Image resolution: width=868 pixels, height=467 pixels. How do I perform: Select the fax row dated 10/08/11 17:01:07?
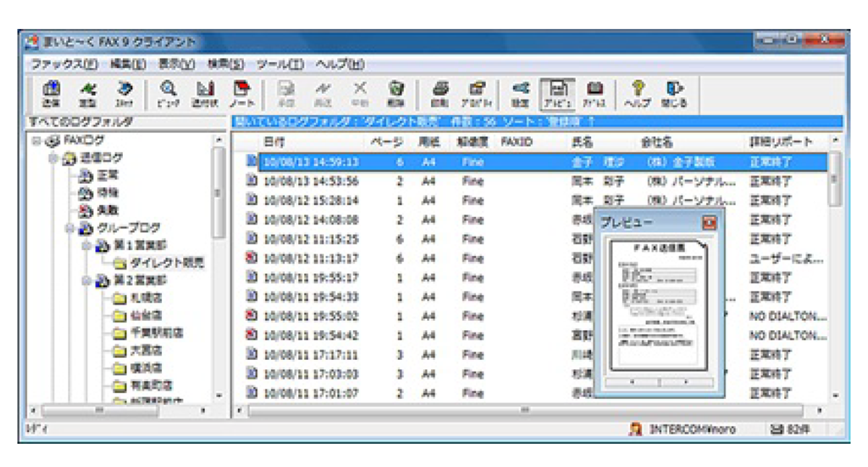[535, 393]
